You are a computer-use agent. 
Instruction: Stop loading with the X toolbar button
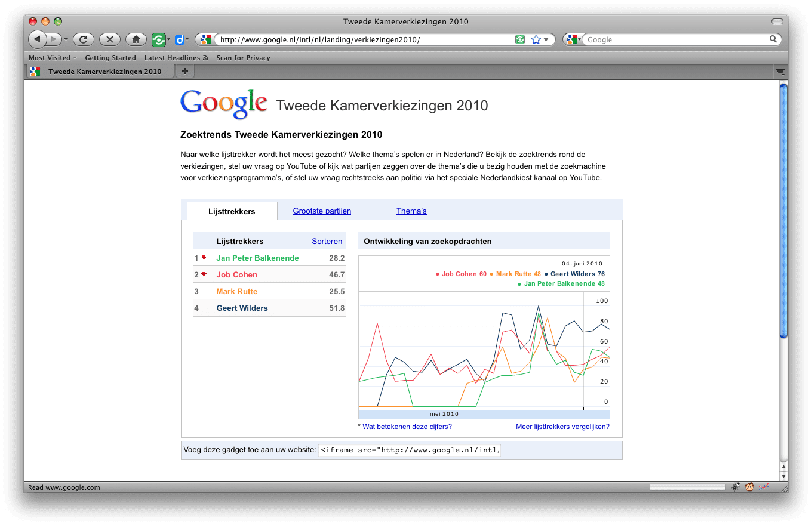pyautogui.click(x=110, y=39)
